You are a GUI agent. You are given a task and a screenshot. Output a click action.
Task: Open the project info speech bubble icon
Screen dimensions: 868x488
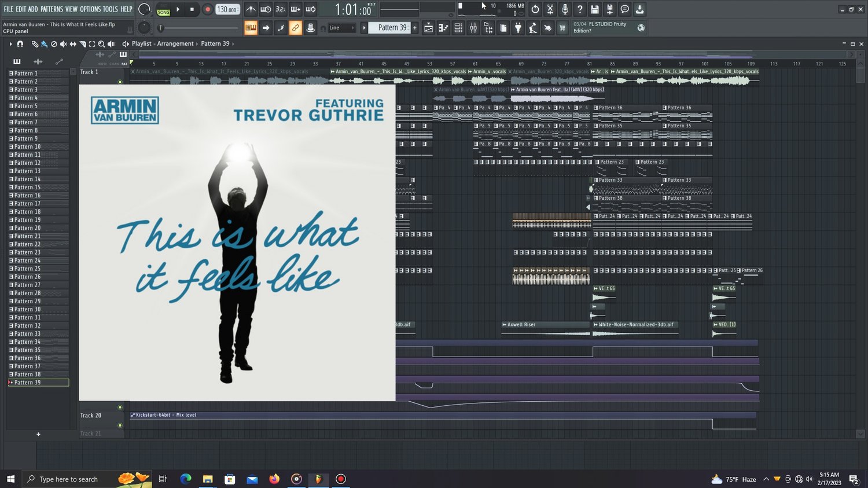pyautogui.click(x=624, y=9)
